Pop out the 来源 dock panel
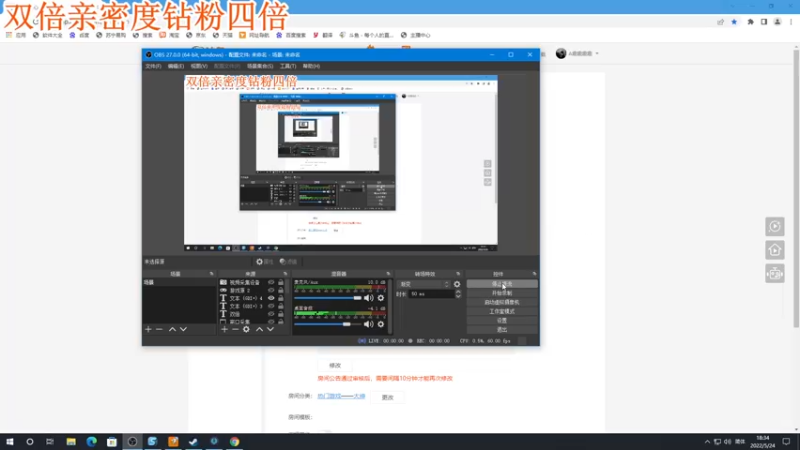 coord(285,274)
